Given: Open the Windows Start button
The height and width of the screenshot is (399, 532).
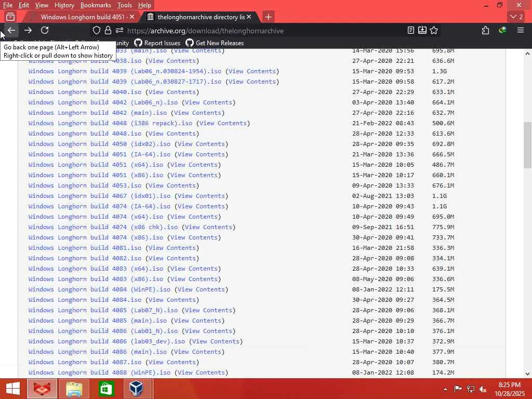Looking at the screenshot, I should [x=13, y=389].
